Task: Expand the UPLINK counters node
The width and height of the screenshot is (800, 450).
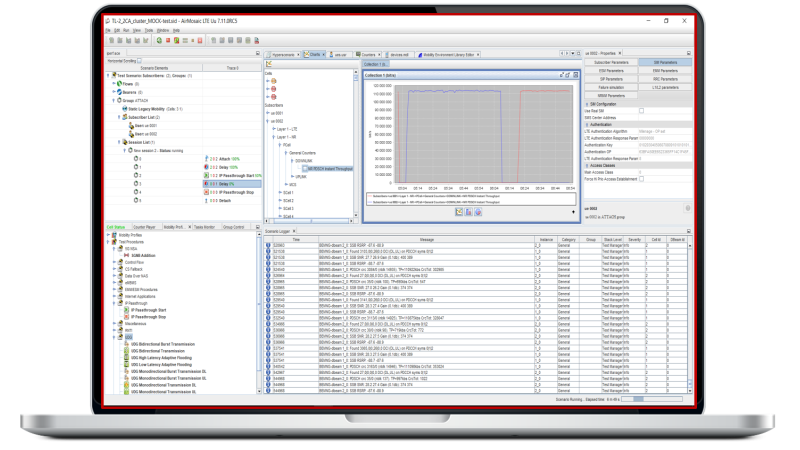Action: coord(292,177)
